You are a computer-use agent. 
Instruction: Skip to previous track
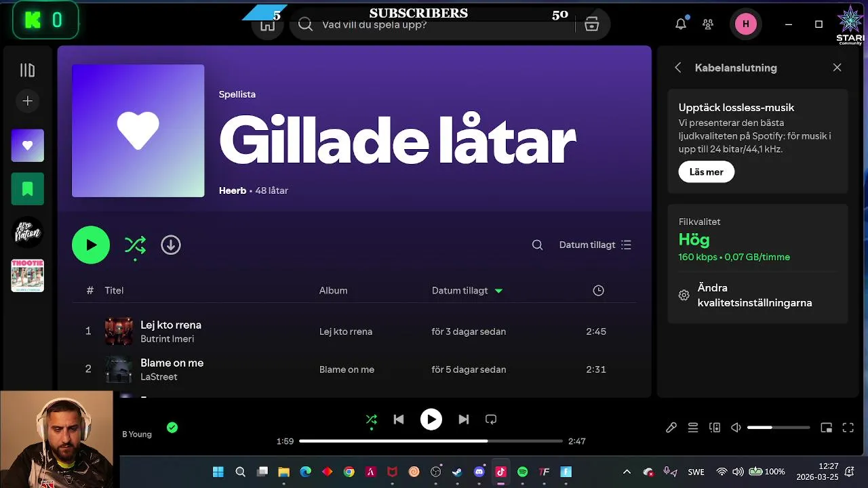point(399,420)
